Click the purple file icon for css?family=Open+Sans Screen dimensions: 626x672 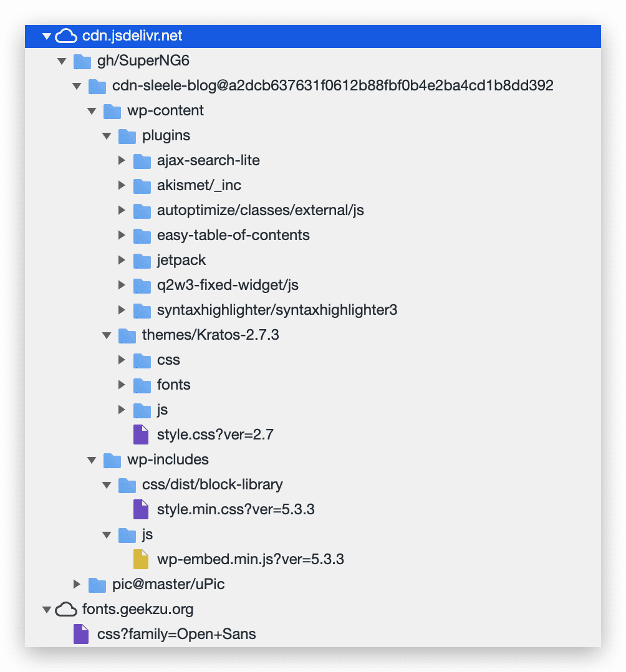click(81, 635)
